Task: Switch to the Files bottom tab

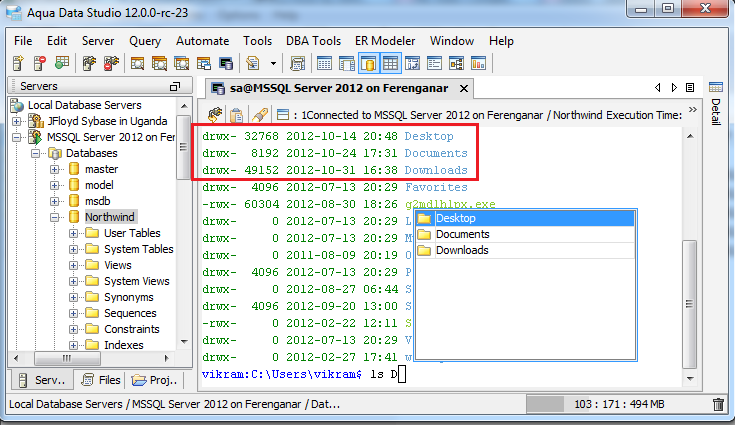Action: pos(100,380)
